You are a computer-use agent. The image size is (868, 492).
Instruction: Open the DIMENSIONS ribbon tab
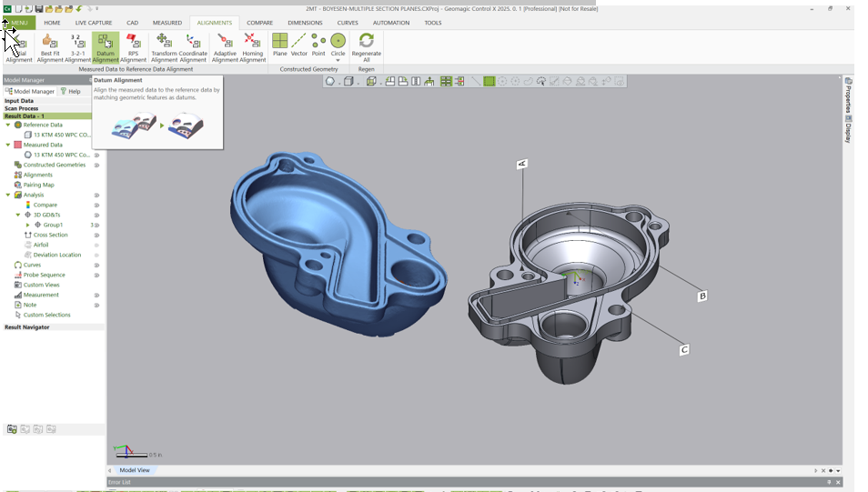click(x=305, y=23)
